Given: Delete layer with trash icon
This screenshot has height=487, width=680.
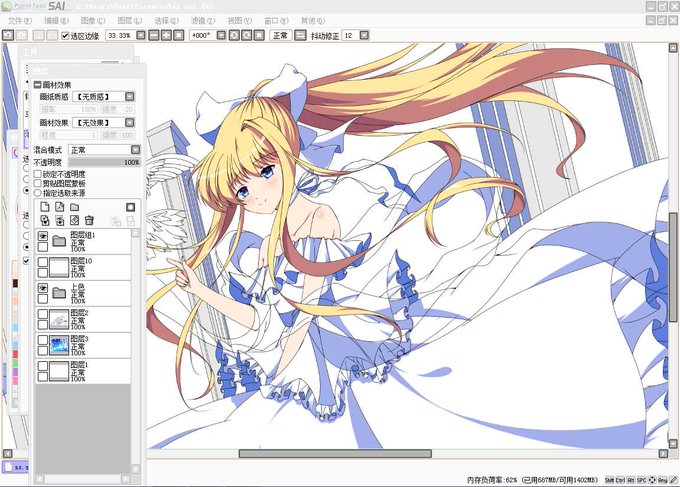Looking at the screenshot, I should pos(89,220).
